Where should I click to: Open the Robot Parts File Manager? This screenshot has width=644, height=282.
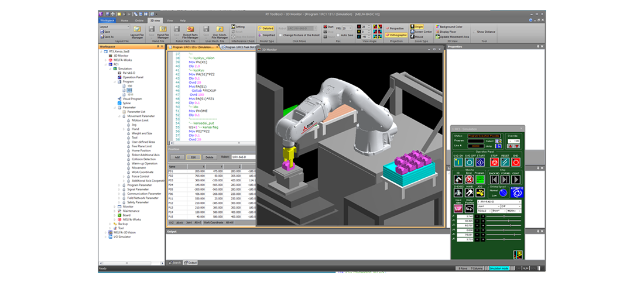[190, 30]
